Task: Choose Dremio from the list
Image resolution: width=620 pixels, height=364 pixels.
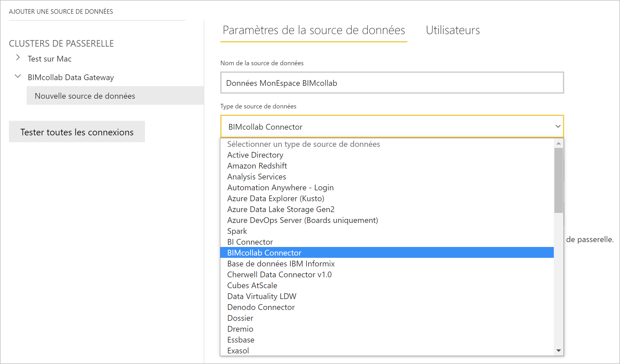Action: (387, 329)
